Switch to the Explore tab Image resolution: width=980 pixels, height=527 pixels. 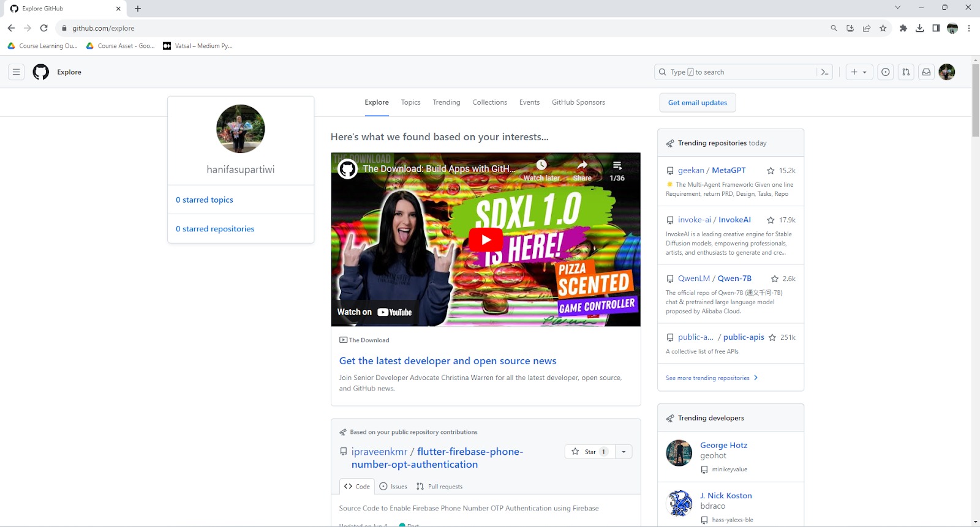pyautogui.click(x=377, y=102)
